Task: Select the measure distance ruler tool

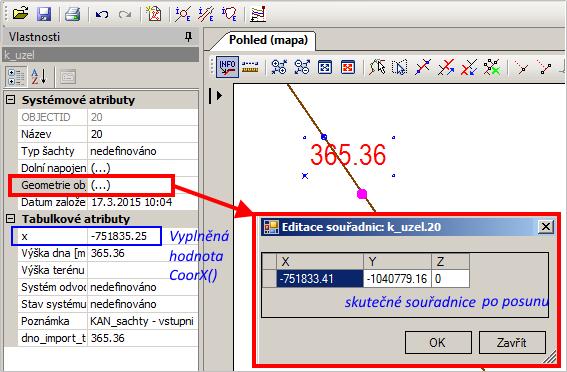Action: [x=250, y=67]
